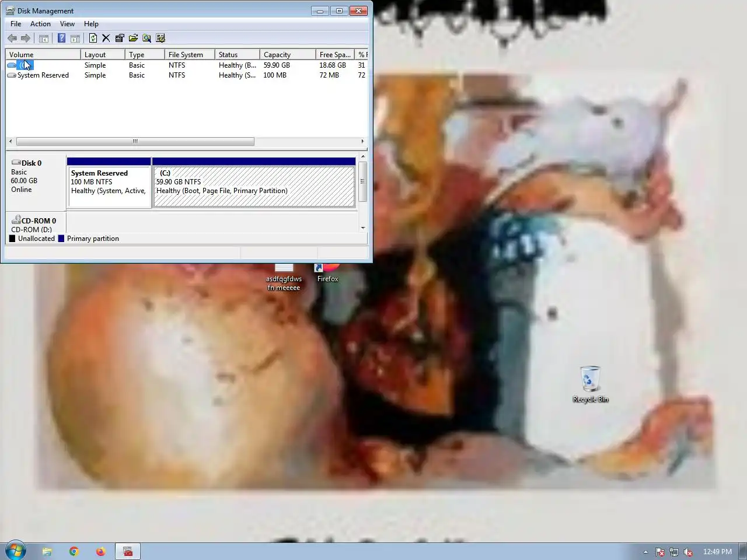Image resolution: width=747 pixels, height=560 pixels.
Task: Select System Reserved row in volume list
Action: click(187, 75)
